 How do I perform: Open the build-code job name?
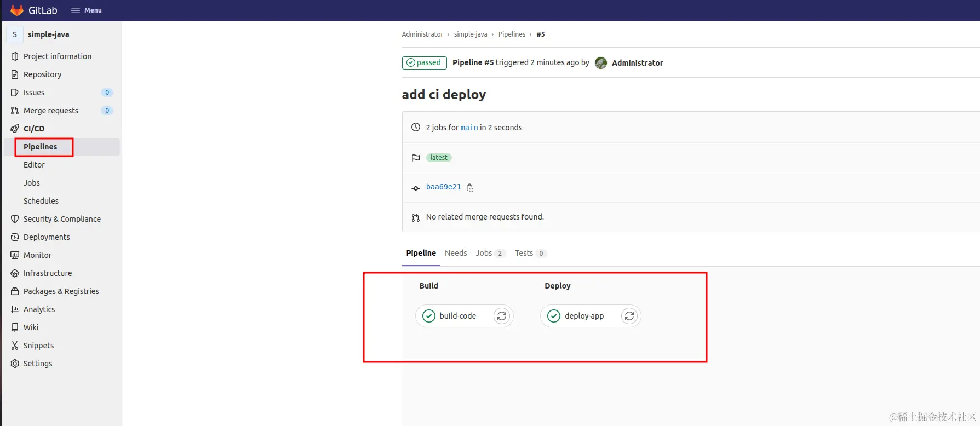tap(458, 316)
